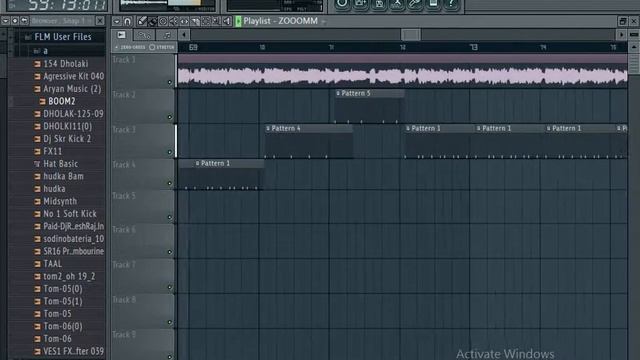Select the Slip tool in playlist toolbar
The image size is (640, 360).
[184, 21]
